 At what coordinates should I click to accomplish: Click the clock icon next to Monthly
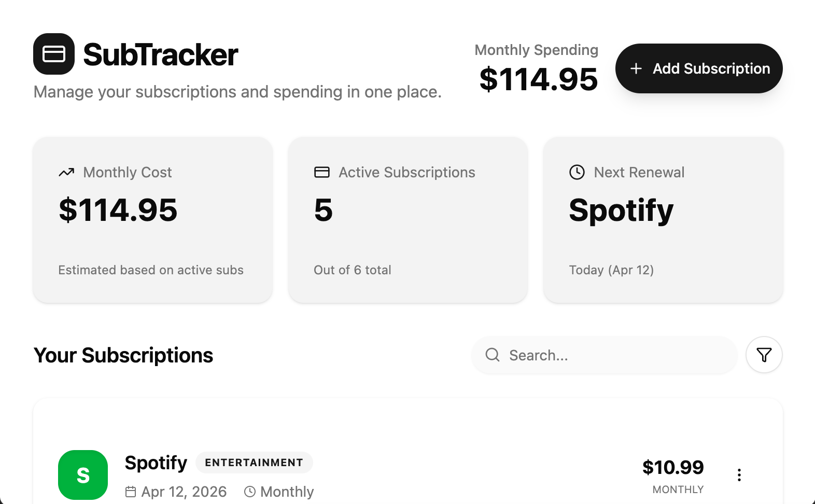250,492
